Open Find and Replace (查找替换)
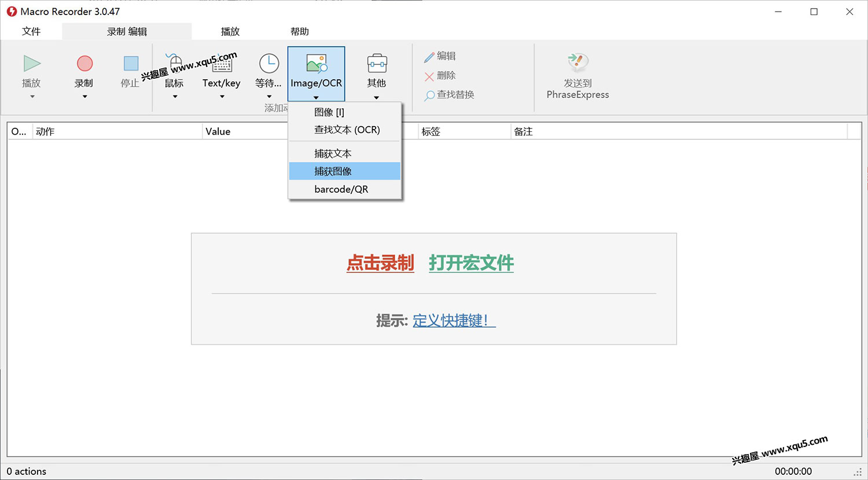The height and width of the screenshot is (480, 868). (450, 95)
